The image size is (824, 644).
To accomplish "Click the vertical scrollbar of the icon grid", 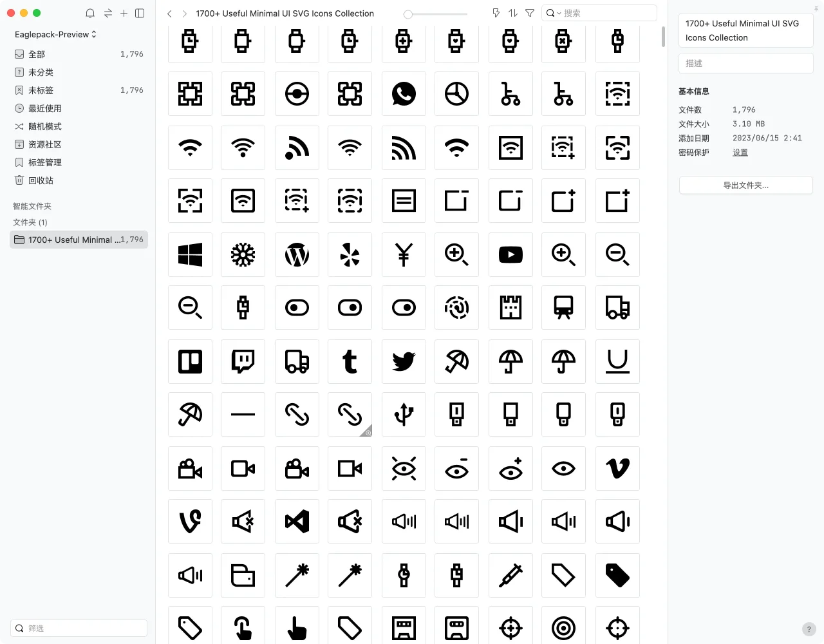I will coord(663,36).
